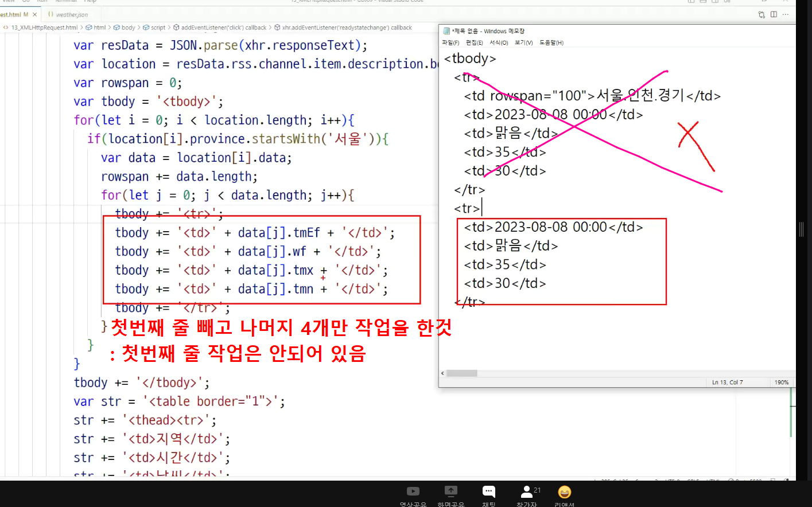This screenshot has width=812, height=507.
Task: Click the compare changes icon in editor toolbar
Action: click(762, 14)
